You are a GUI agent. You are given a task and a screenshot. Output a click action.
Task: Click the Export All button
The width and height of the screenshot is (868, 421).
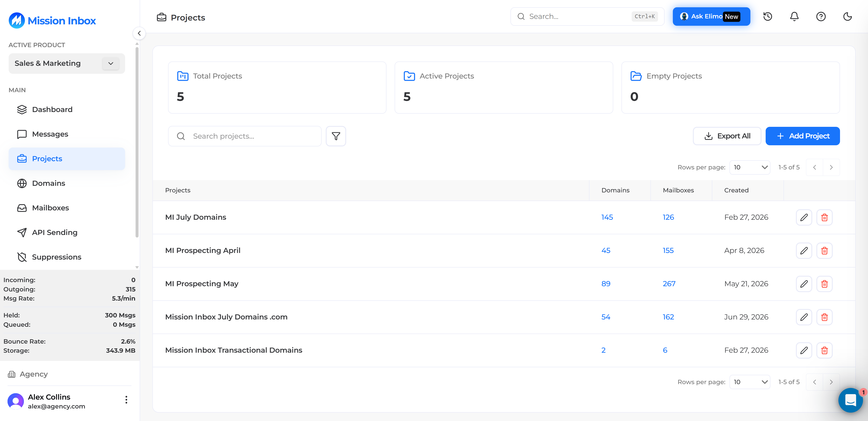[x=727, y=136]
